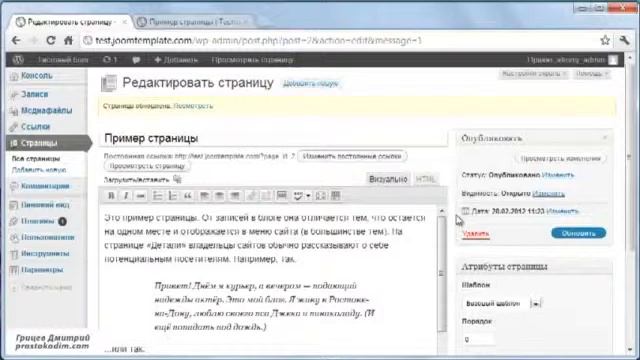The width and height of the screenshot is (640, 360).
Task: Click into the Порядок number field
Action: (x=478, y=340)
